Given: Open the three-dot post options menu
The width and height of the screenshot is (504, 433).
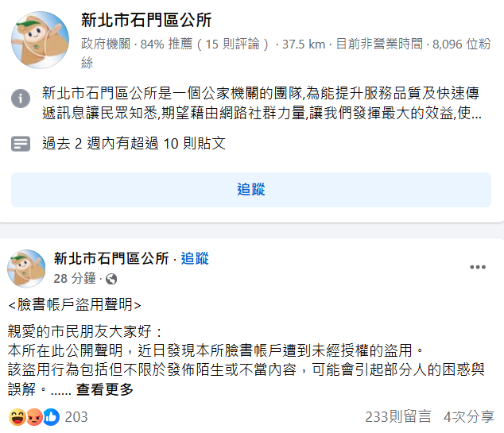Looking at the screenshot, I should [x=478, y=267].
